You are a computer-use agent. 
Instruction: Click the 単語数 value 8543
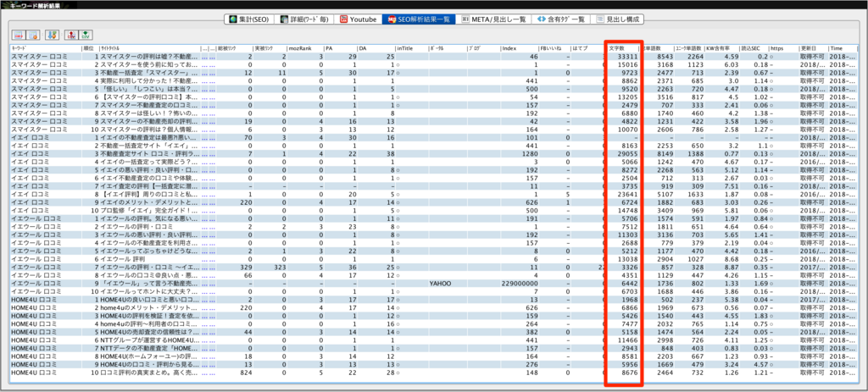tap(665, 57)
